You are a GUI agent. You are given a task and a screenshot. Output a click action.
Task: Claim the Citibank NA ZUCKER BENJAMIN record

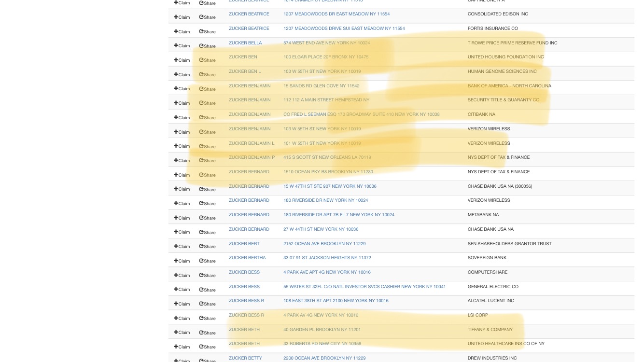pyautogui.click(x=182, y=117)
